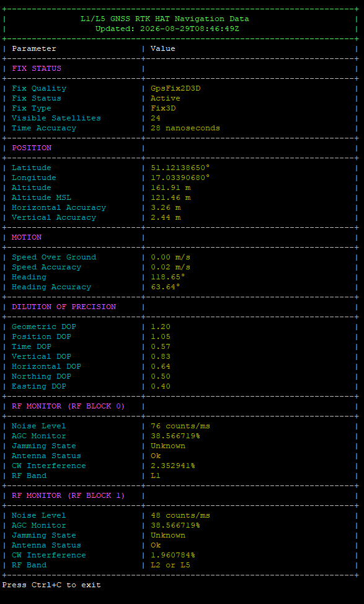Image resolution: width=364 pixels, height=604 pixels.
Task: Click the Updated timestamp 2026-08-29T08:46:49Z
Action: 189,29
